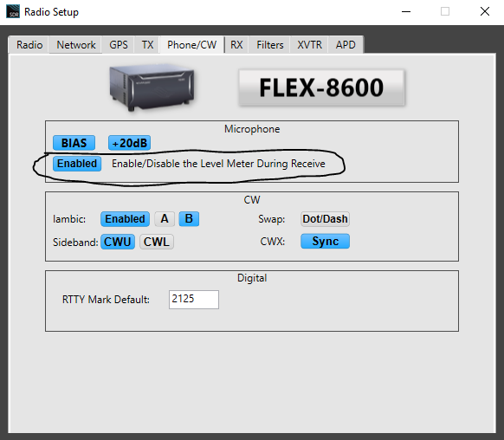Image resolution: width=504 pixels, height=440 pixels.
Task: Click the 'Iambic:' label
Action: point(69,219)
